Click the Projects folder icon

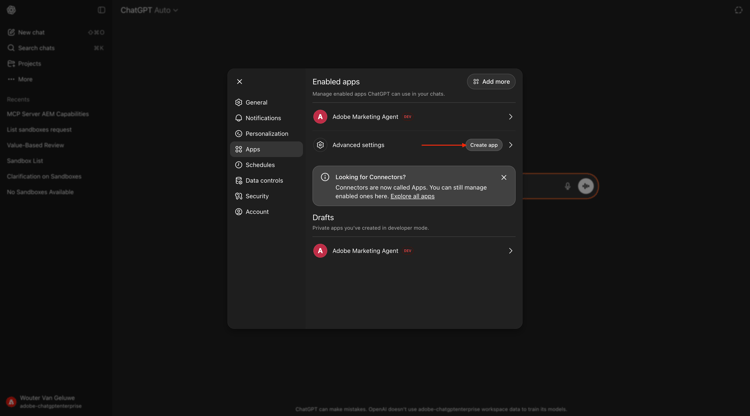11,64
